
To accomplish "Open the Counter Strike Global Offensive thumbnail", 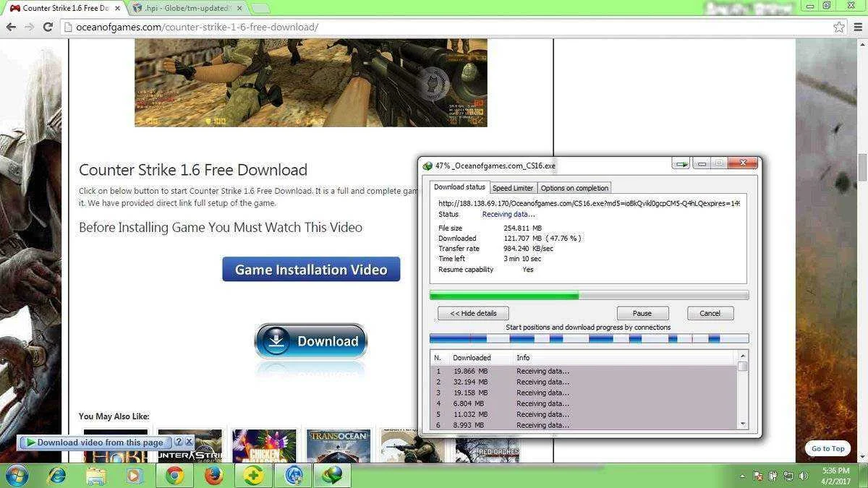I will tap(190, 446).
